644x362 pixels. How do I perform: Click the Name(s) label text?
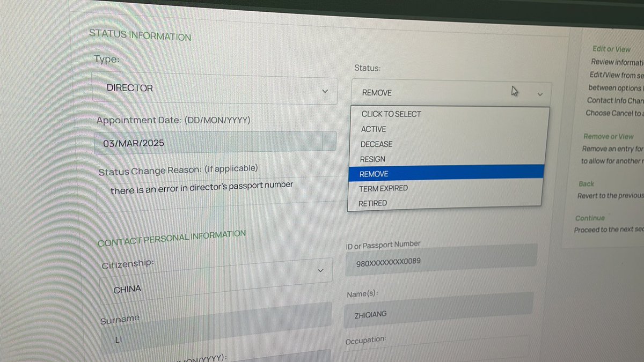[362, 294]
